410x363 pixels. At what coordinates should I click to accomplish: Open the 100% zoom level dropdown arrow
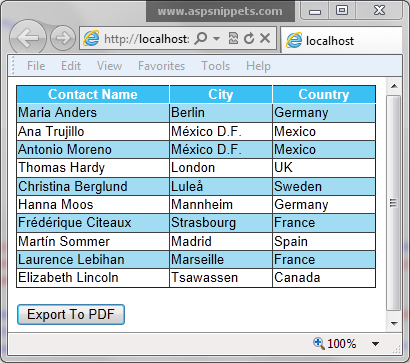coord(375,344)
